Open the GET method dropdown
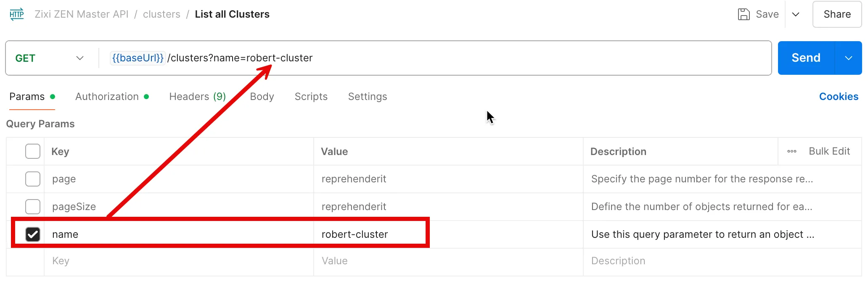 50,58
